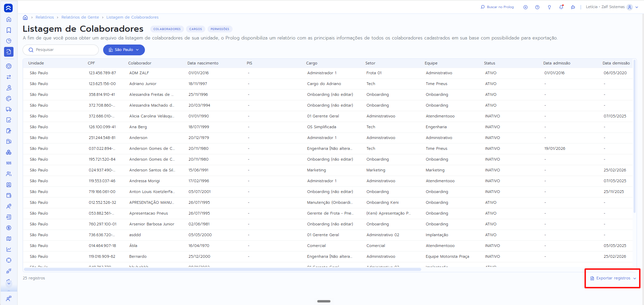Sort by the CPF column header
Image resolution: width=644 pixels, height=305 pixels.
pos(91,63)
